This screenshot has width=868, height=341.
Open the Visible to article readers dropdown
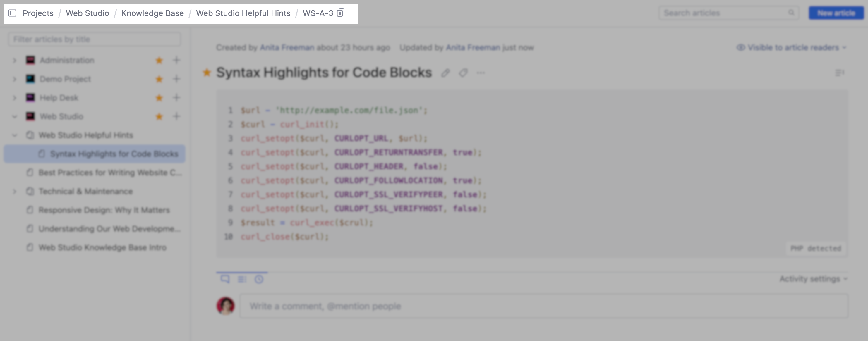[x=792, y=47]
